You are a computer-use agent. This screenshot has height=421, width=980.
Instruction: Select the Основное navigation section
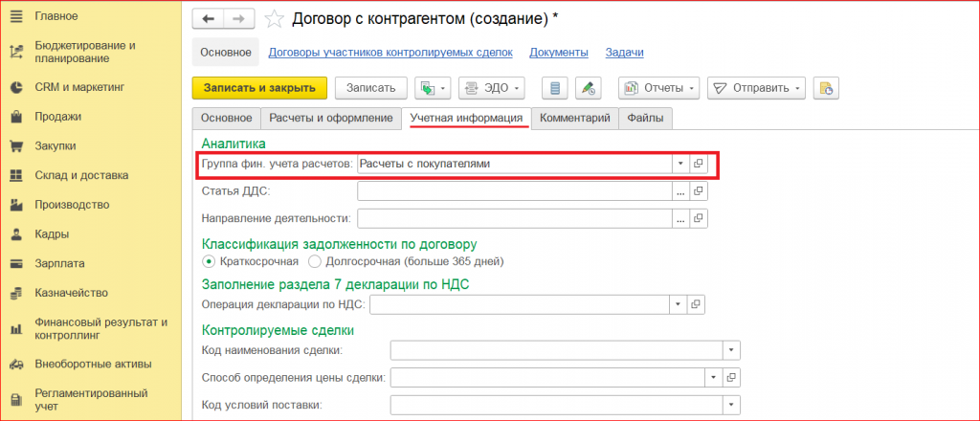(226, 53)
